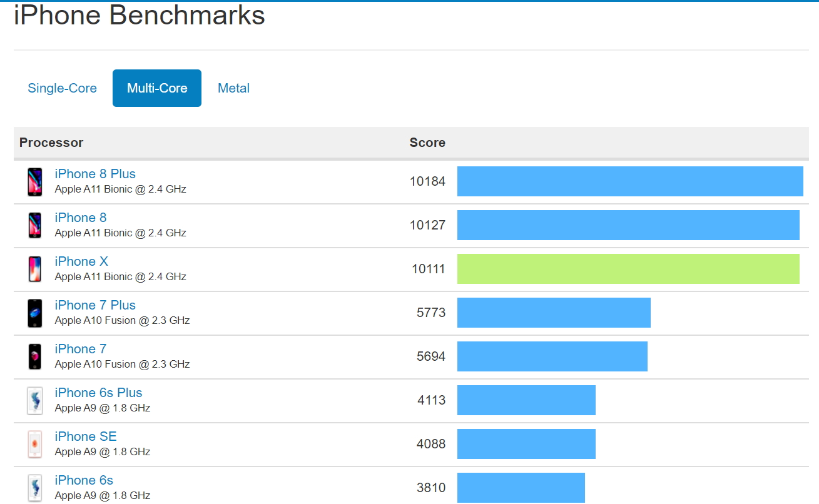
Task: Click the green iPhone X score bar
Action: pyautogui.click(x=628, y=269)
